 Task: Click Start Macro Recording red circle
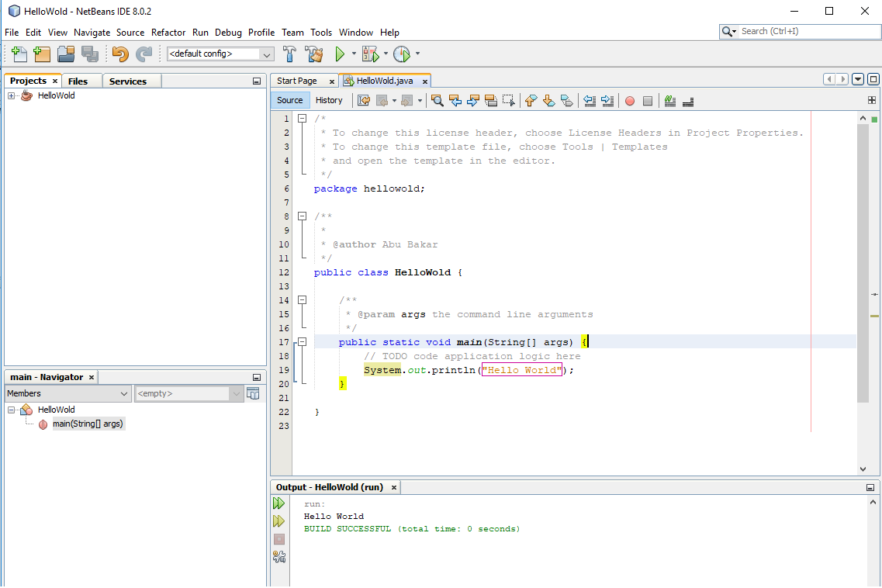(x=630, y=101)
